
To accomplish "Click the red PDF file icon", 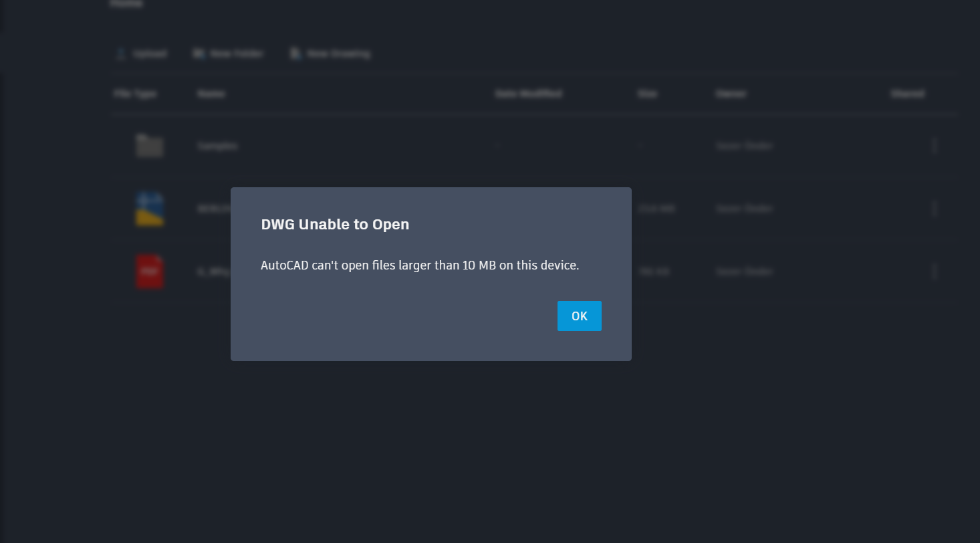I will (x=150, y=271).
